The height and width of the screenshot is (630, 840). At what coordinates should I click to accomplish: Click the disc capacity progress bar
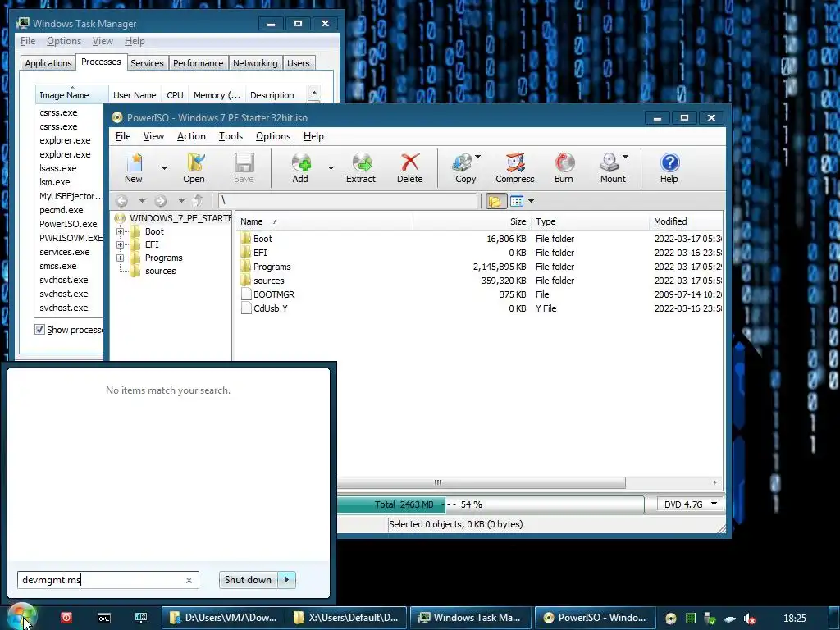point(491,504)
